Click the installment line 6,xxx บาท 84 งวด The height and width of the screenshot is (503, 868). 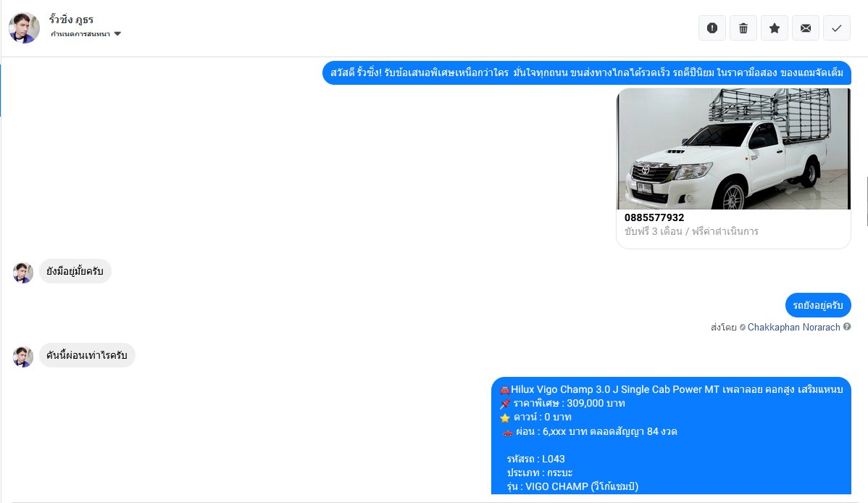(x=590, y=431)
